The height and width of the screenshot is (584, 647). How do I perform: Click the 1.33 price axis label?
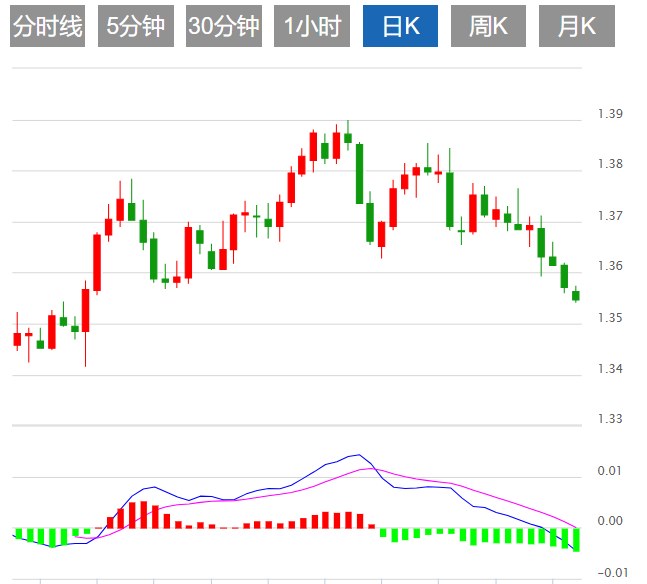pos(610,418)
